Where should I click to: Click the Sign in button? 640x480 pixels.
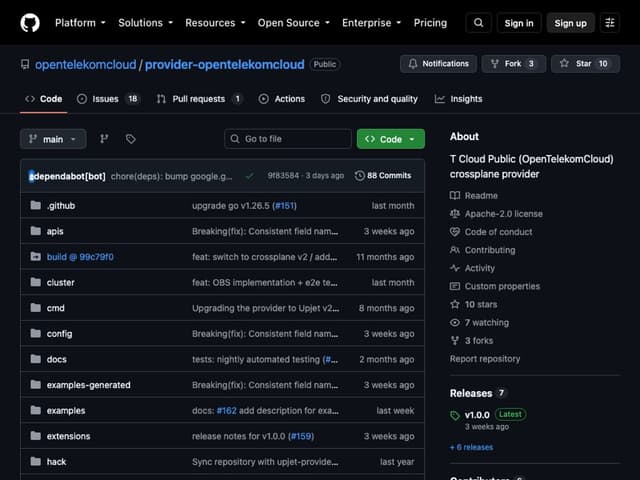[x=519, y=23]
